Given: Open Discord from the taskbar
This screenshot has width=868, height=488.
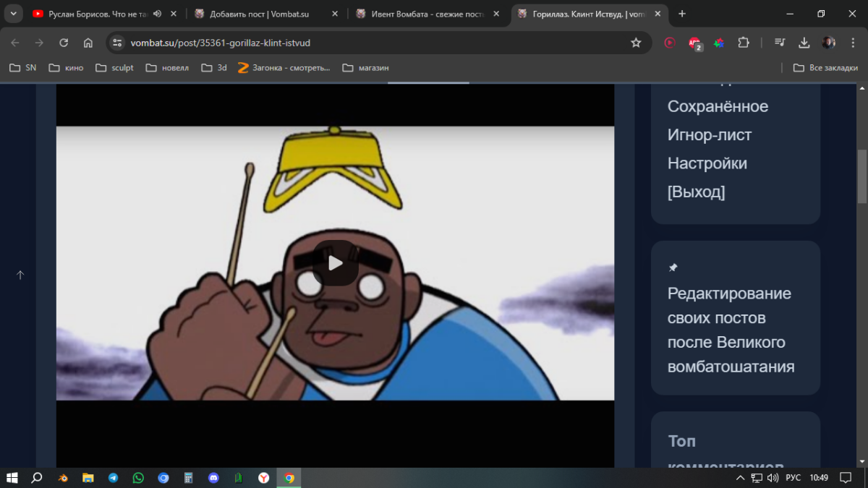Looking at the screenshot, I should coord(213,478).
